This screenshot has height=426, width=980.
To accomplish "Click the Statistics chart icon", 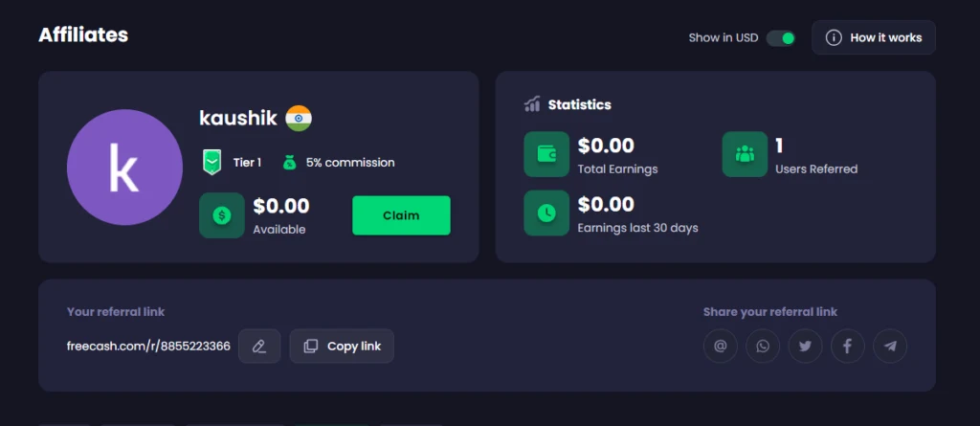I will click(533, 104).
